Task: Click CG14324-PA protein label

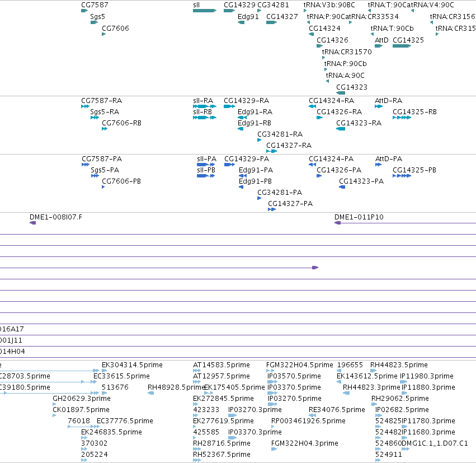Action: pyautogui.click(x=331, y=159)
